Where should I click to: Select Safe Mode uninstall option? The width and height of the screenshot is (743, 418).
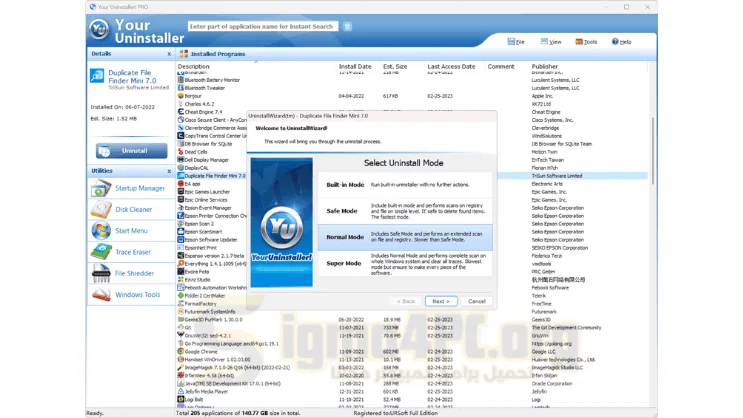405,211
